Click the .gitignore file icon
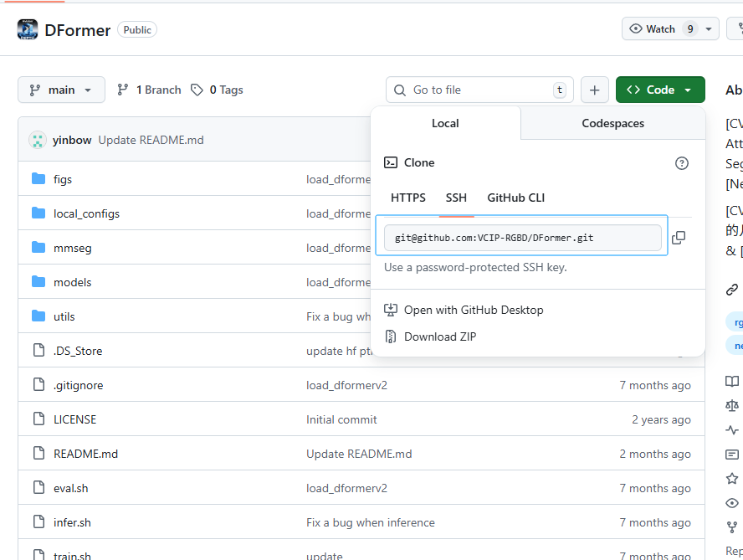Viewport: 743px width, 560px height. [x=38, y=384]
